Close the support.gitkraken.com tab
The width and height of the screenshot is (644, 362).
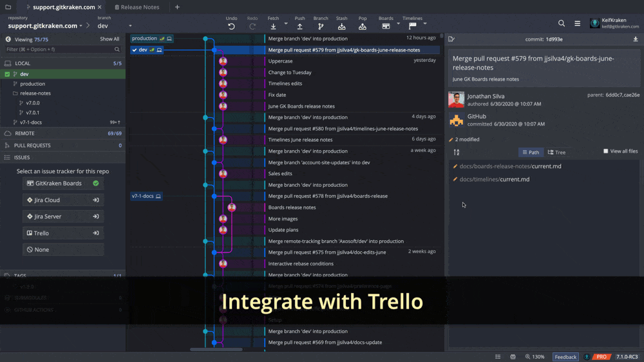click(x=100, y=7)
